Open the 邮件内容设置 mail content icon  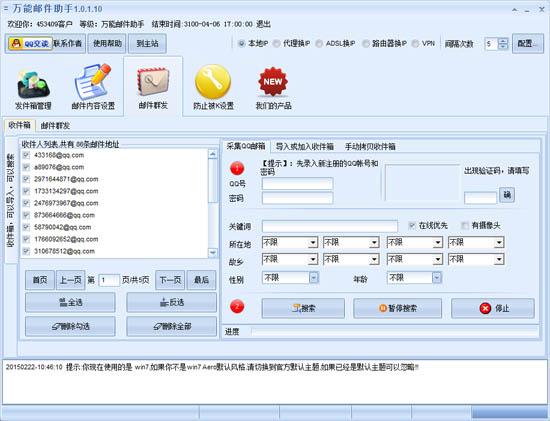point(93,88)
